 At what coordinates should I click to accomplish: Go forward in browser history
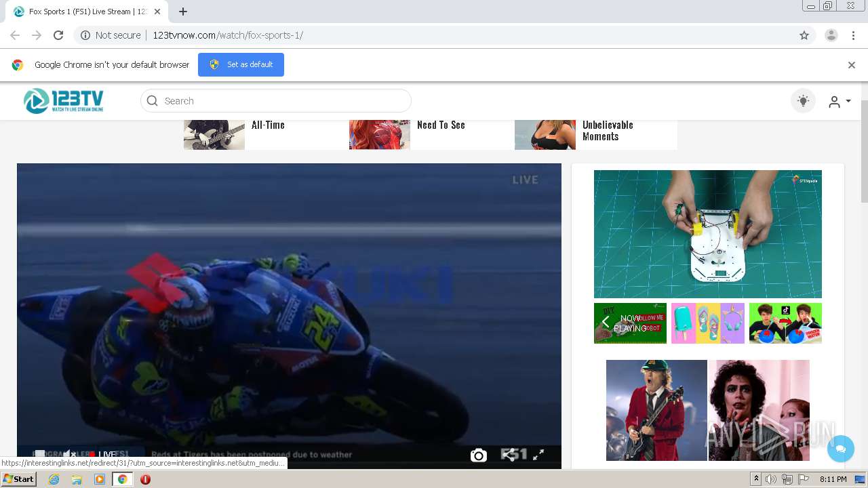click(37, 35)
